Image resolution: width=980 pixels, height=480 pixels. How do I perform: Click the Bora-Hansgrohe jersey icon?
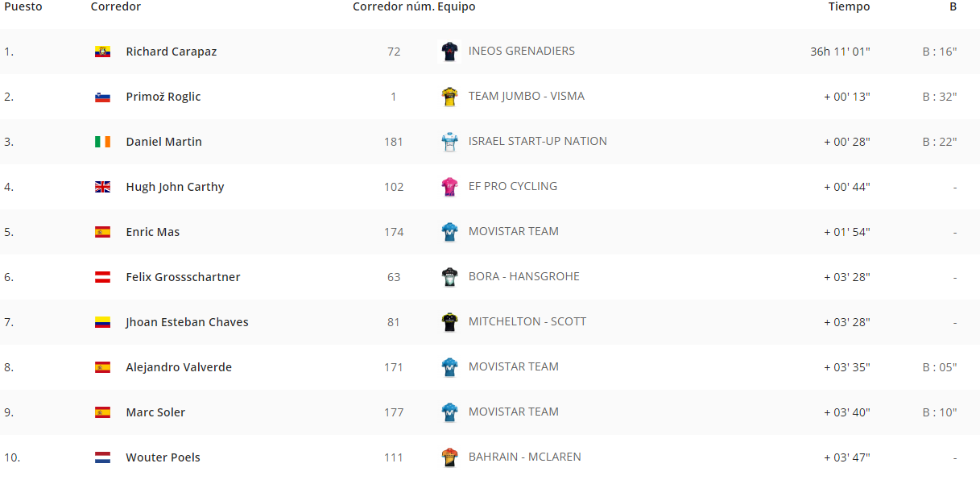449,277
